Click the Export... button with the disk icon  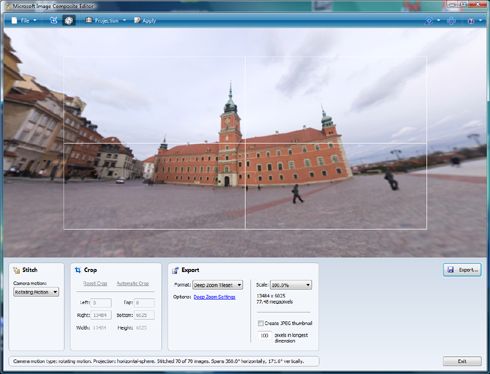tap(462, 270)
